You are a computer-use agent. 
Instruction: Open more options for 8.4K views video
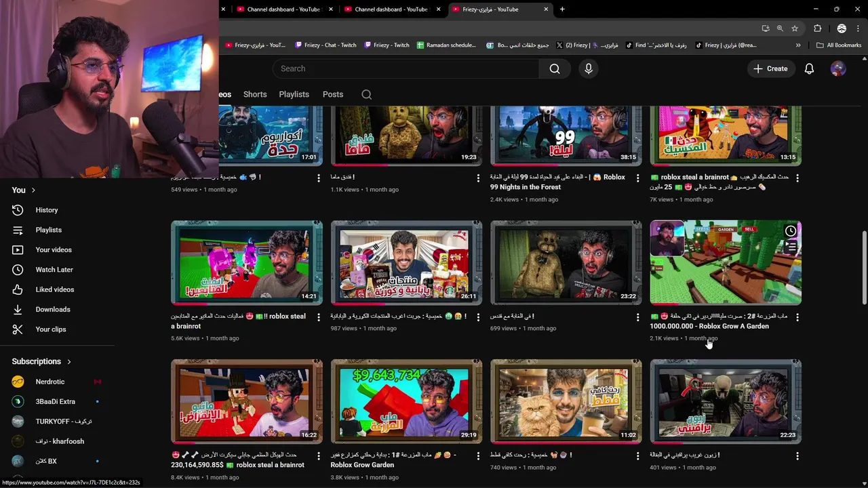[318, 456]
